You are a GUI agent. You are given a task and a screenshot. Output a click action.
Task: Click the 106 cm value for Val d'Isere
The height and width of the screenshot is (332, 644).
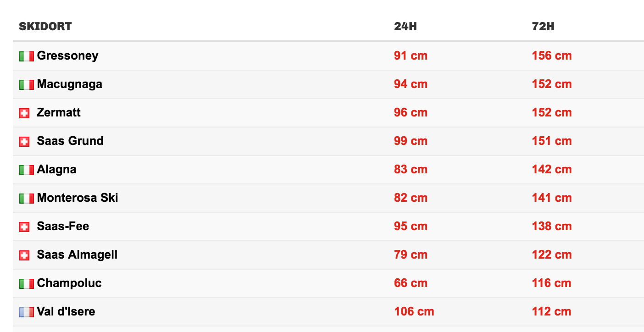(x=414, y=312)
